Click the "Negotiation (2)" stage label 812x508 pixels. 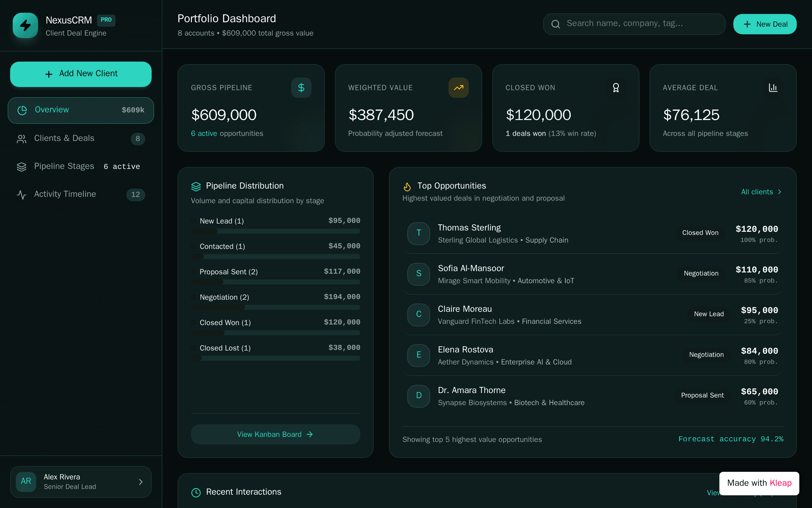pyautogui.click(x=224, y=297)
